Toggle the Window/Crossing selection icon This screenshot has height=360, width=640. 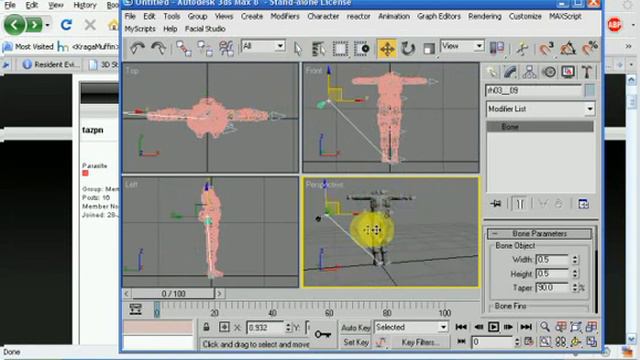361,49
